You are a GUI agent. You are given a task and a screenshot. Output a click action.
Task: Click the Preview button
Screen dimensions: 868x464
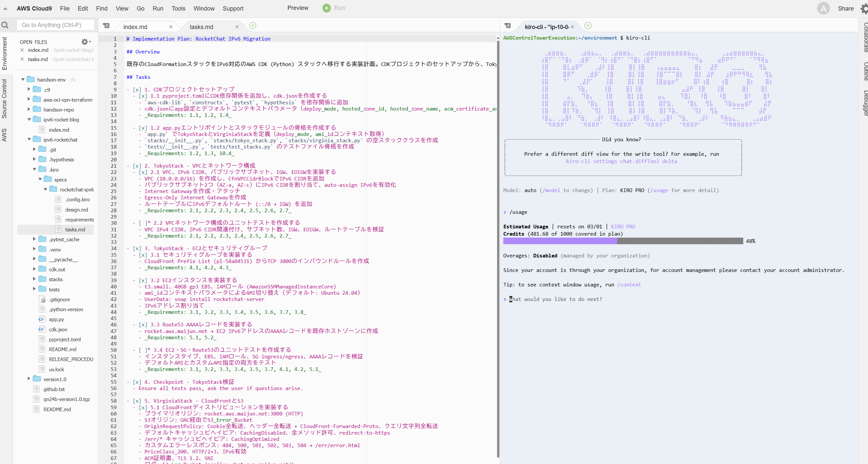pos(297,8)
